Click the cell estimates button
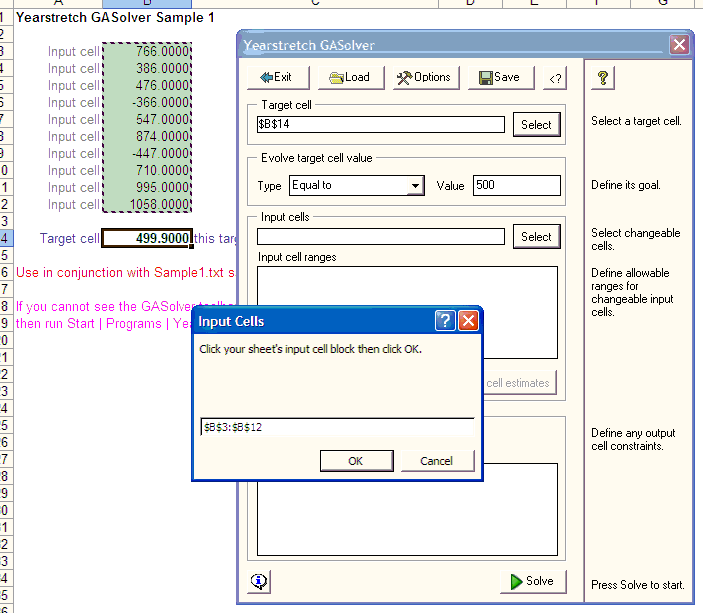703x613 pixels. pos(519,383)
